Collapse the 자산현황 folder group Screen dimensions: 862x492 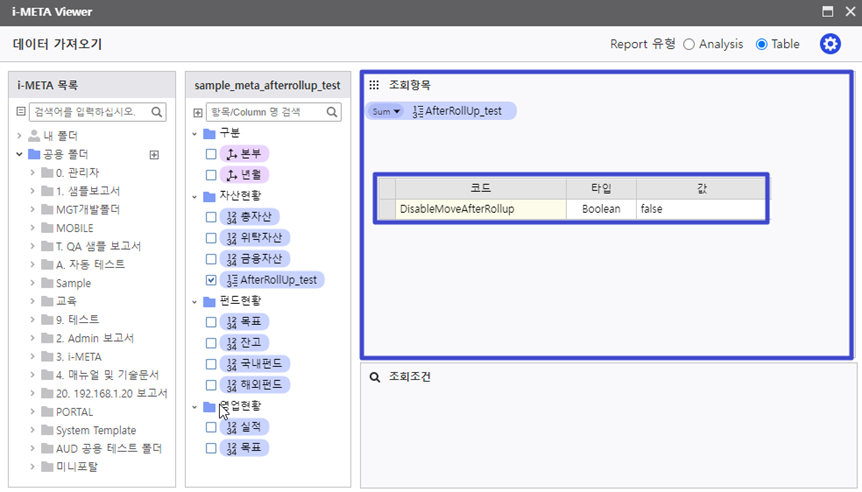pyautogui.click(x=194, y=197)
